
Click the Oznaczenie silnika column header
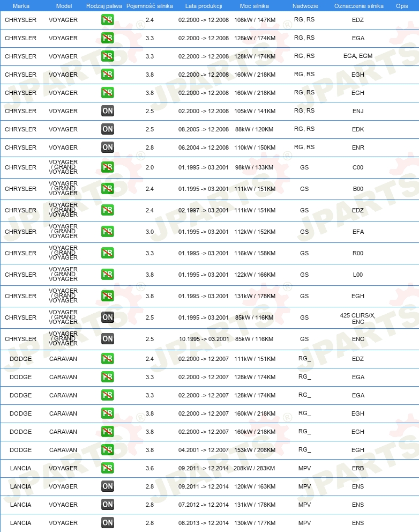tap(358, 6)
